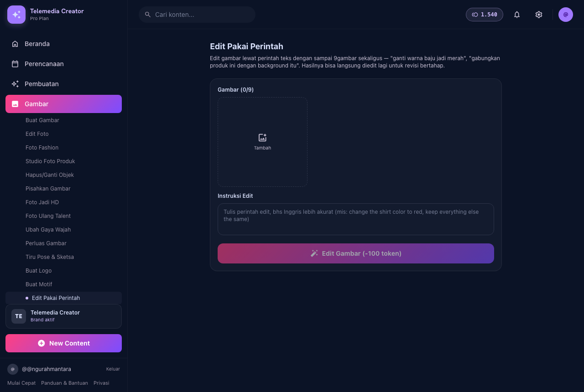Click Edit Gambar (-100 token) button

tap(356, 253)
